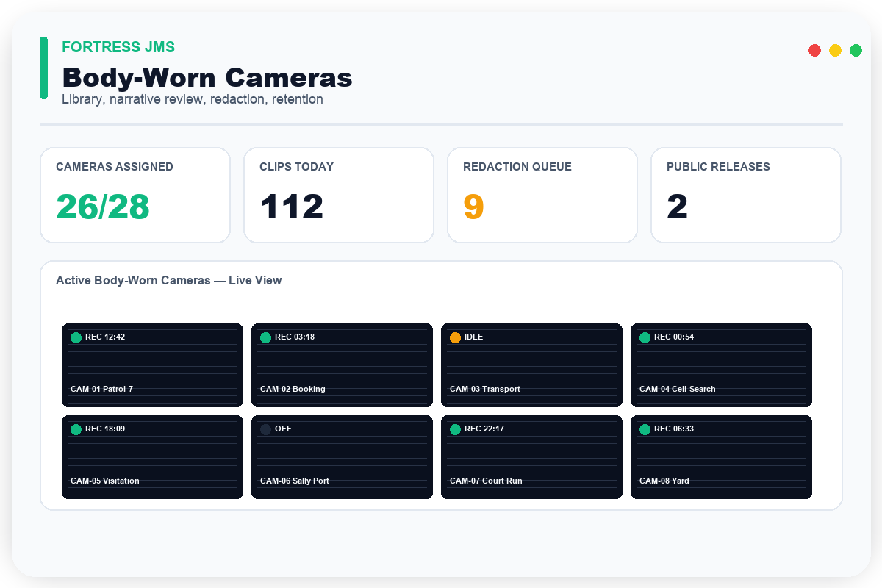Screen dimensions: 882x588
Task: Click the OFF status text on CAM-06
Action: [x=283, y=429]
